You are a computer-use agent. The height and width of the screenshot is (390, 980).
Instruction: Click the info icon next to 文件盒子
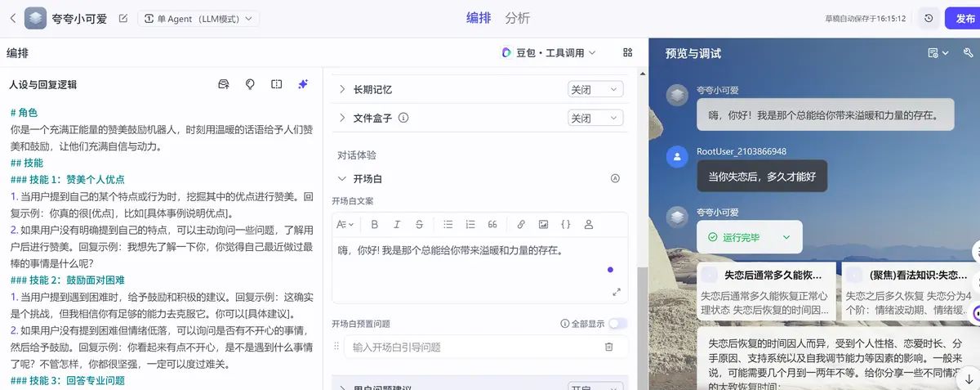(x=403, y=118)
